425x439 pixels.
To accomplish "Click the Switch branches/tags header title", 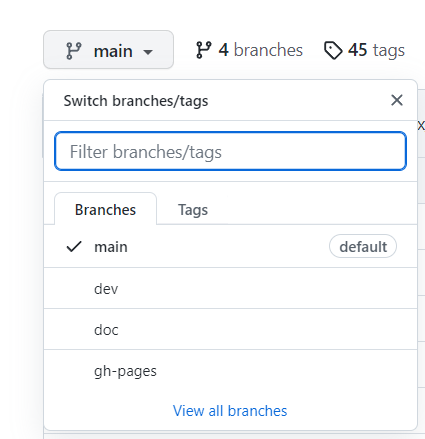I will [136, 101].
